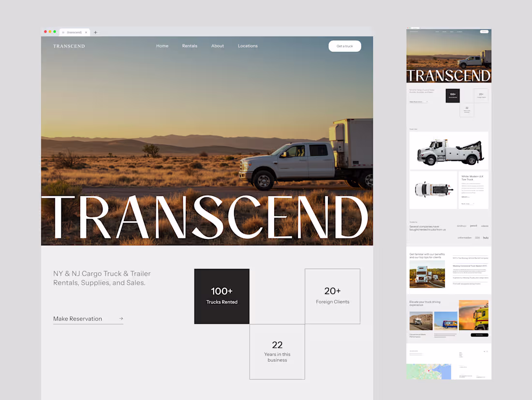Click the 100+ Trucks Rented stat box
532x400 pixels.
(222, 296)
